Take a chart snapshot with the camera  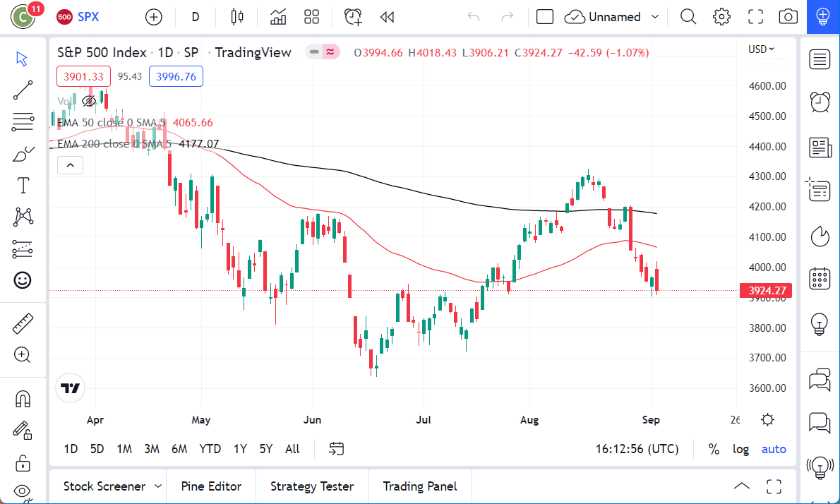click(788, 16)
